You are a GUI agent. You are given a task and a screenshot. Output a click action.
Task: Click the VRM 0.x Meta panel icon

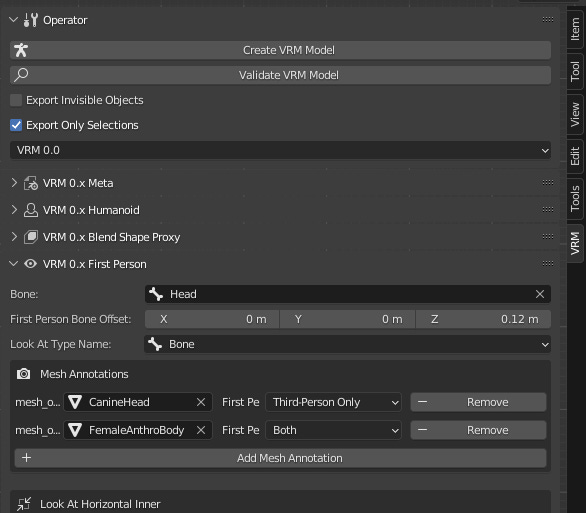coord(31,183)
